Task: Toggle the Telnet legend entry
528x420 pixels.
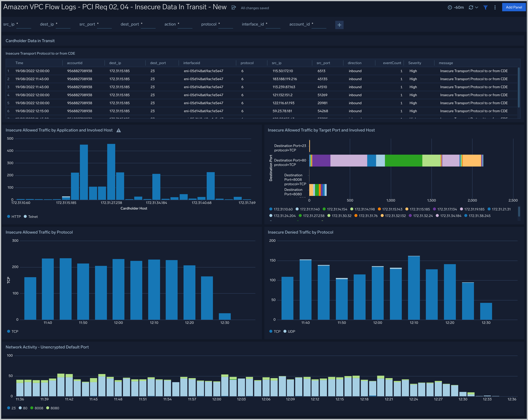Action: [31, 216]
